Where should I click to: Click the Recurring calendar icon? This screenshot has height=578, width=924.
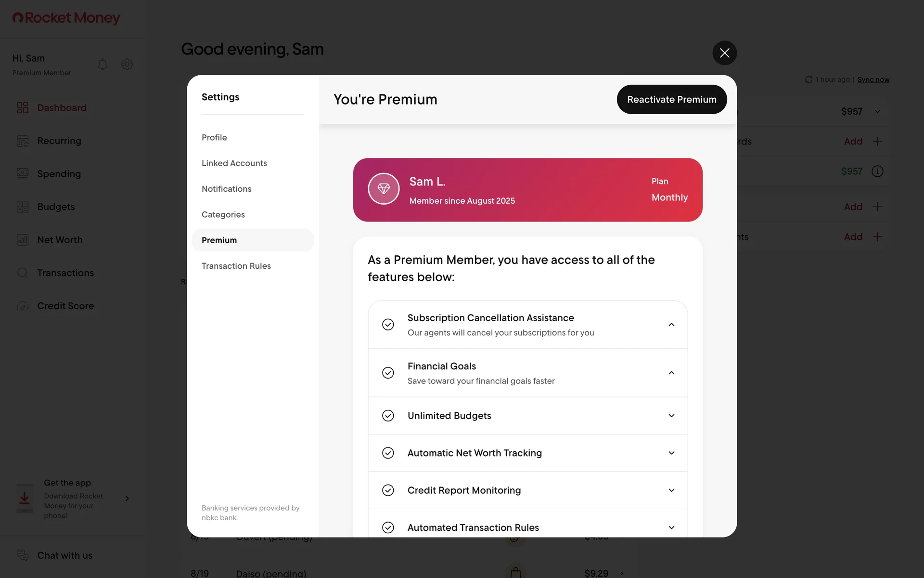coord(23,141)
